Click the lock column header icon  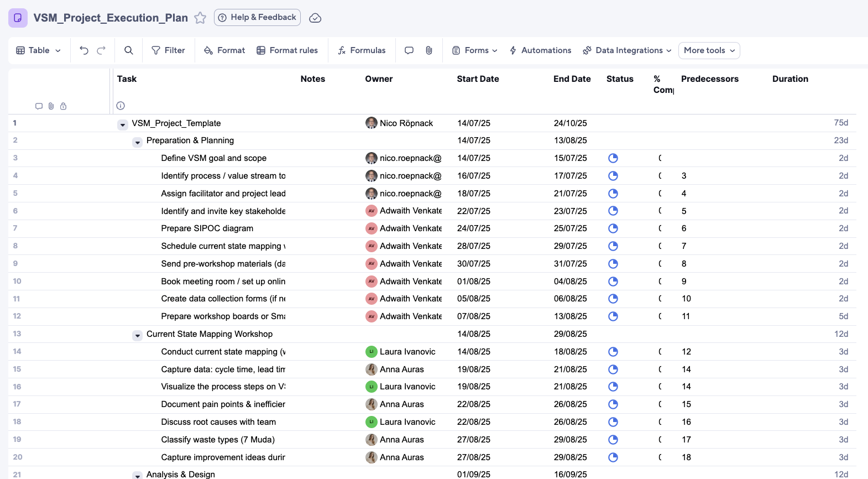point(64,106)
